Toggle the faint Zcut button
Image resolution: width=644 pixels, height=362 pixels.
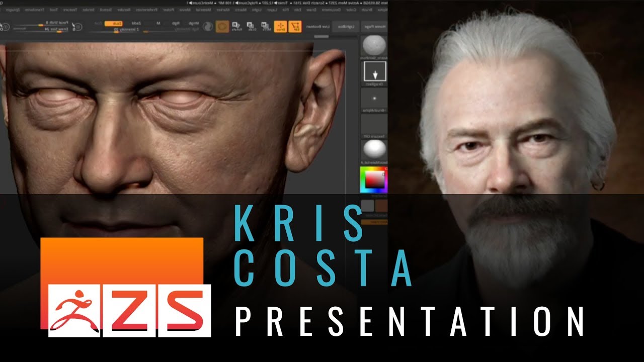click(98, 24)
